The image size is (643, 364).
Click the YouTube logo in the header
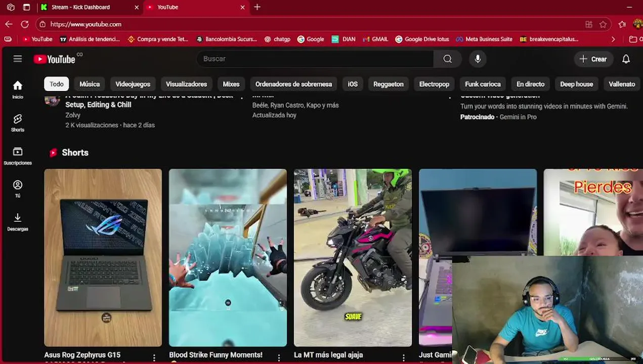pos(54,59)
